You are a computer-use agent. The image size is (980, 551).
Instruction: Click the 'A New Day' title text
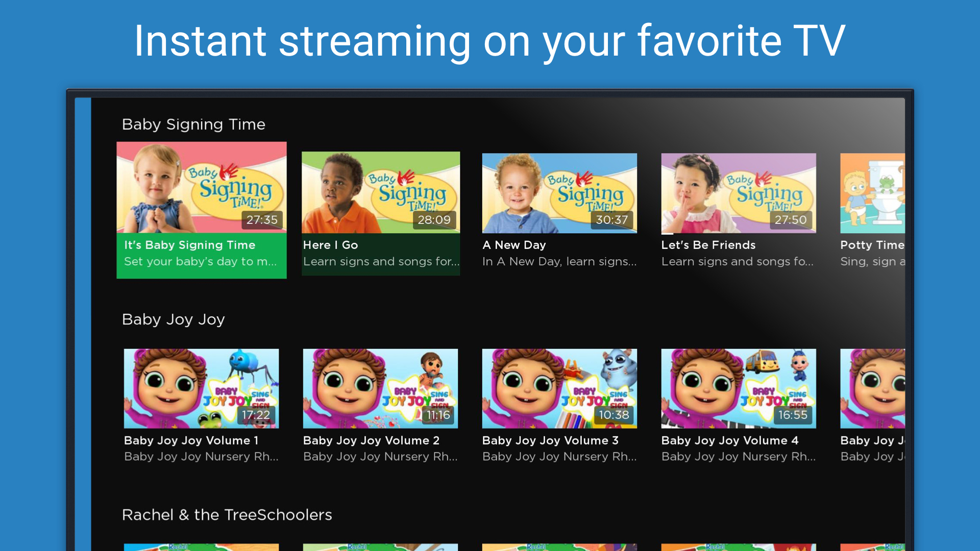(x=514, y=245)
